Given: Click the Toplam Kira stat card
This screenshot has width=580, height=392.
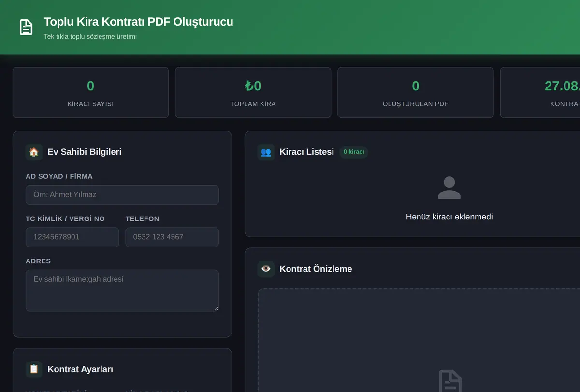Looking at the screenshot, I should click(253, 92).
